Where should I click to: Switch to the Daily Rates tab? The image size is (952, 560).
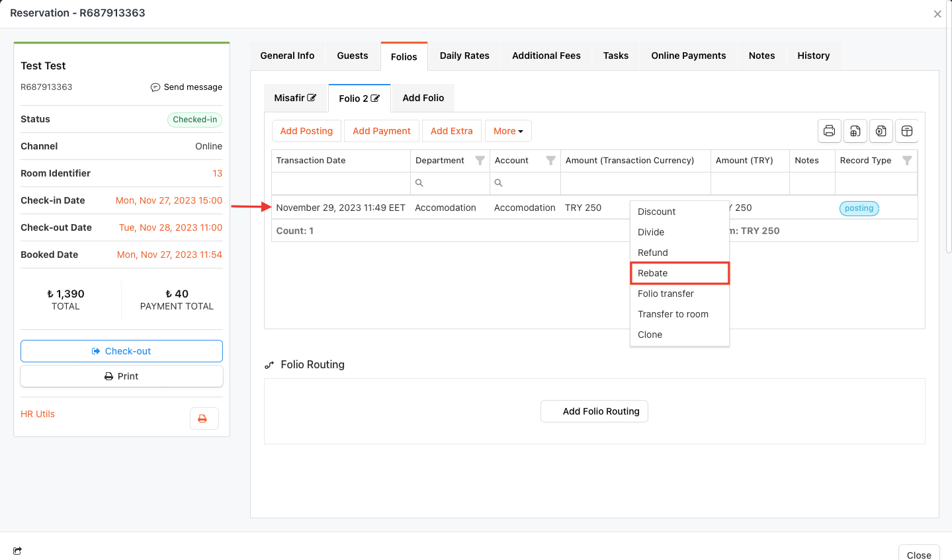tap(464, 56)
